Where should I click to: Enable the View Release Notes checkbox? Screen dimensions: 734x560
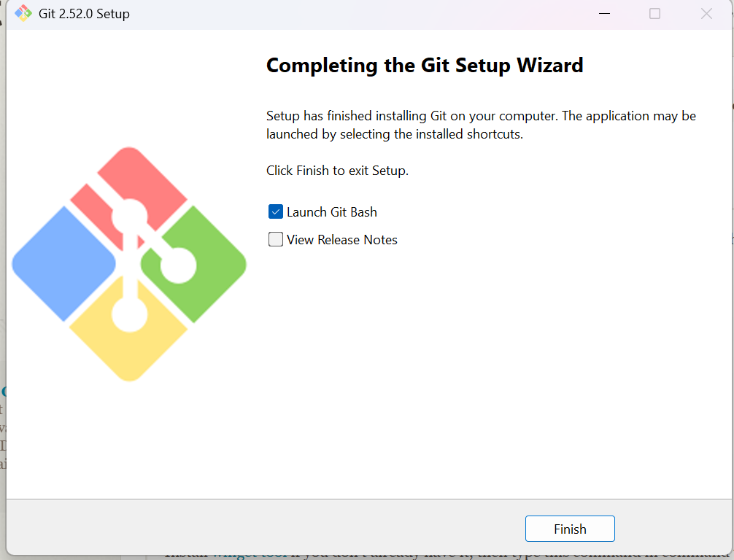click(x=276, y=240)
